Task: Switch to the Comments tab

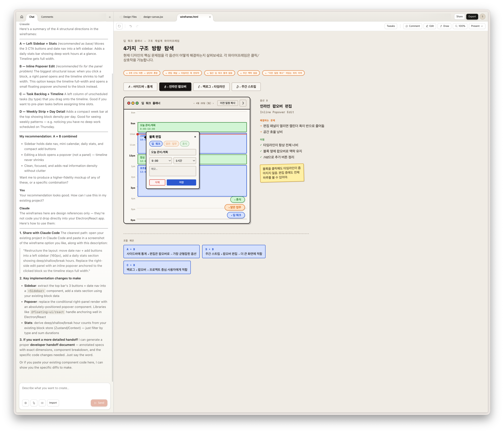Action: coord(47,17)
